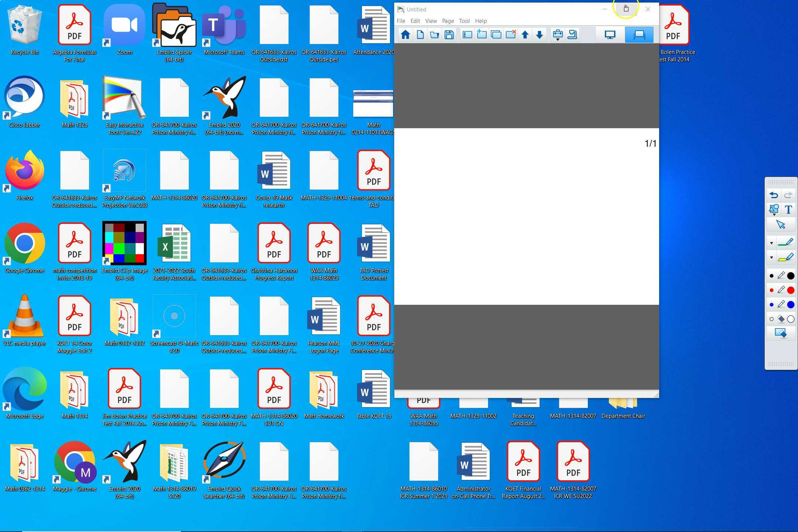This screenshot has height=532, width=798.
Task: Open the Help menu
Action: click(x=481, y=21)
